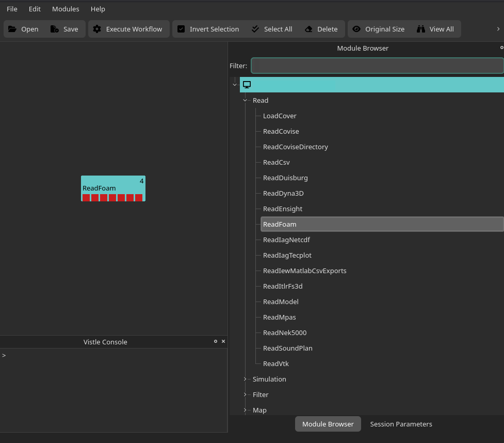Select ReadNek5000 module
The height and width of the screenshot is (443, 504).
coord(285,333)
